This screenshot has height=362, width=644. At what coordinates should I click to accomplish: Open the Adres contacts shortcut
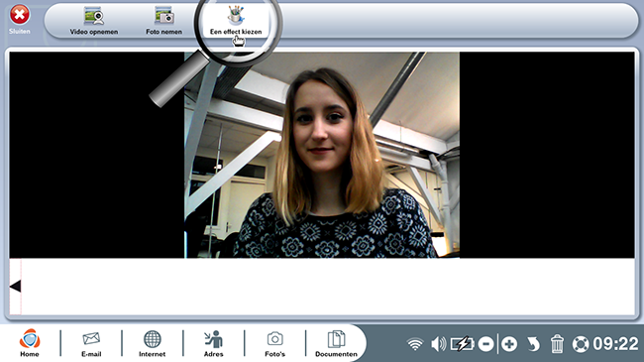[x=214, y=343]
